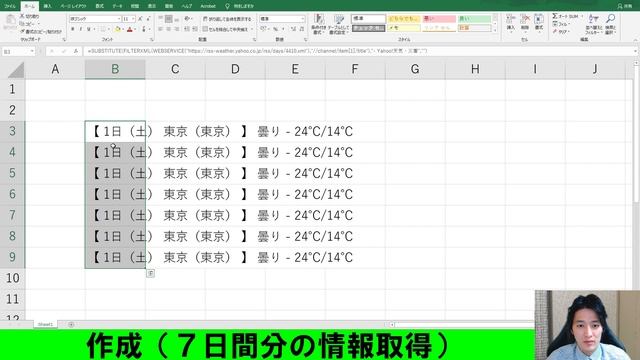
Task: Open the font size dropdown
Action: tap(133, 19)
